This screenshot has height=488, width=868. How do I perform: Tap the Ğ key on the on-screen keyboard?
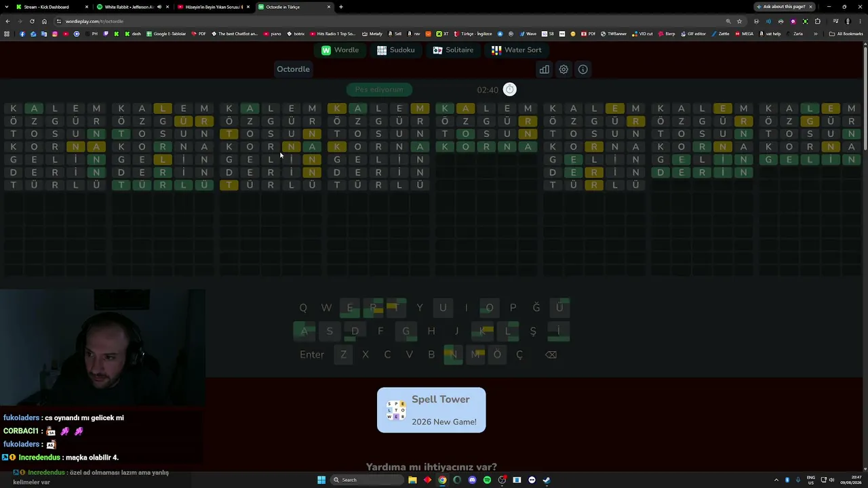pos(536,308)
